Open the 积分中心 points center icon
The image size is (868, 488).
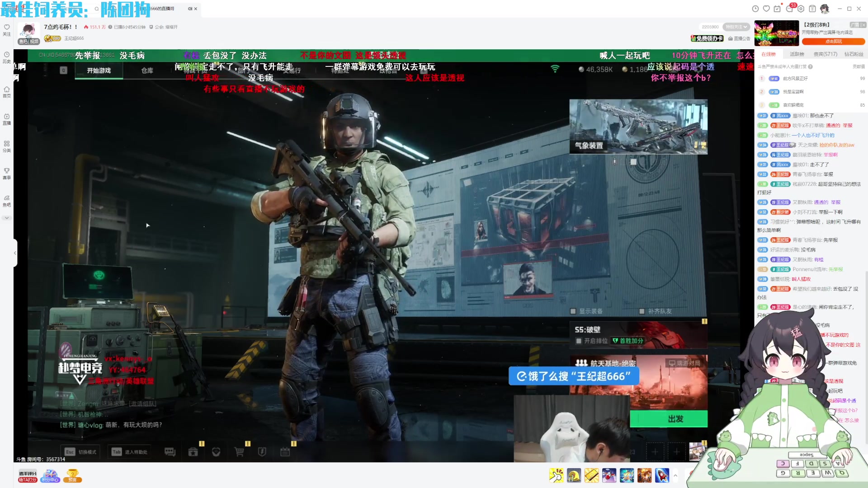point(50,476)
